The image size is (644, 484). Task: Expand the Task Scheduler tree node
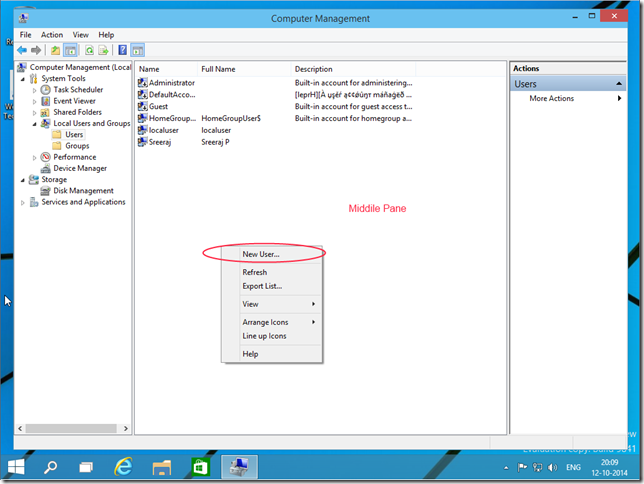[34, 90]
